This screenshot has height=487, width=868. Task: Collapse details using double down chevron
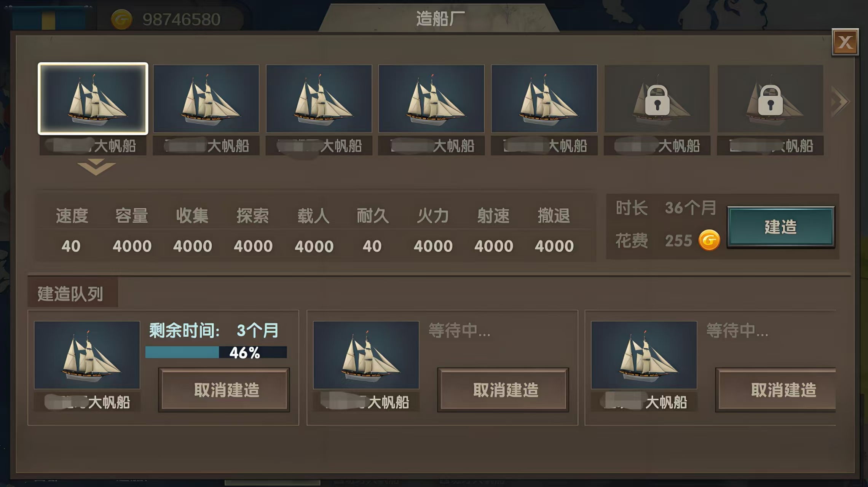point(96,167)
